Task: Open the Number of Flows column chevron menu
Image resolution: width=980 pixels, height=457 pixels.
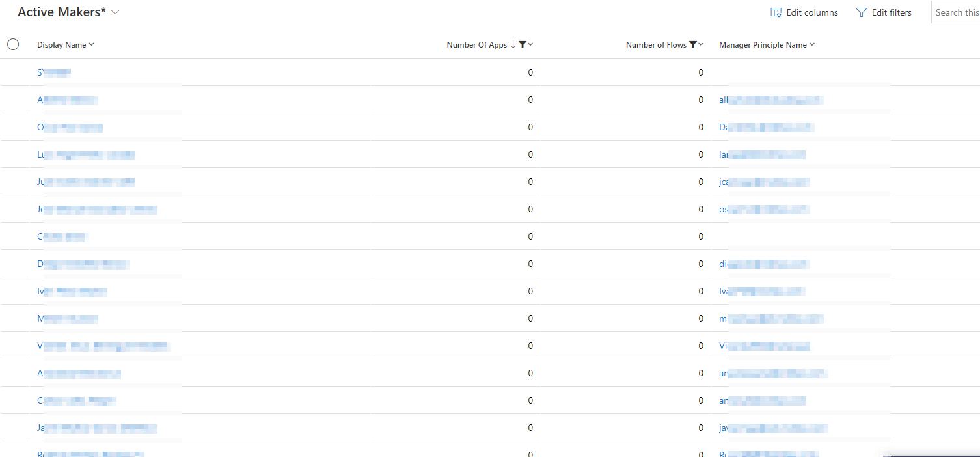Action: click(x=702, y=44)
